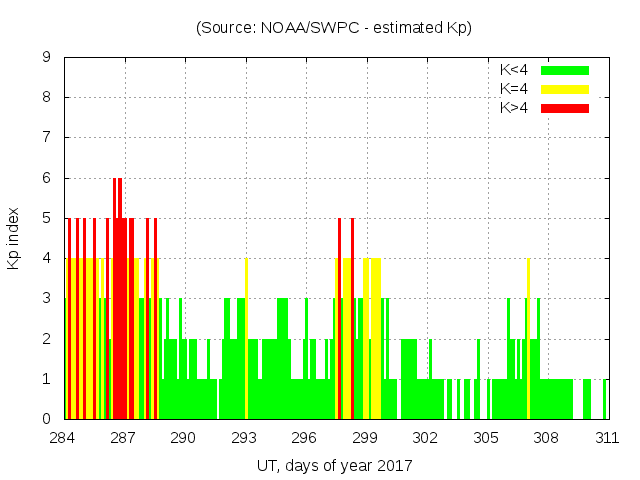Click the day 293 x-axis tick label
Screen dimensions: 640x480
244,438
